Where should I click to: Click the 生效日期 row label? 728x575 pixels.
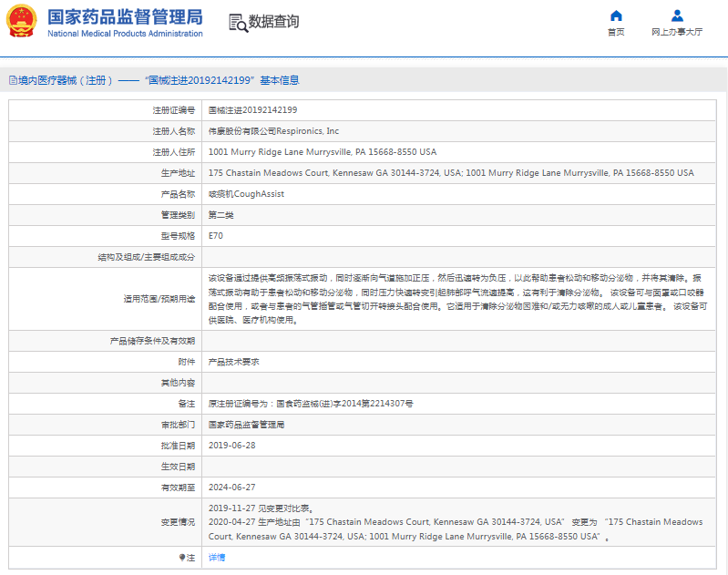(x=178, y=467)
